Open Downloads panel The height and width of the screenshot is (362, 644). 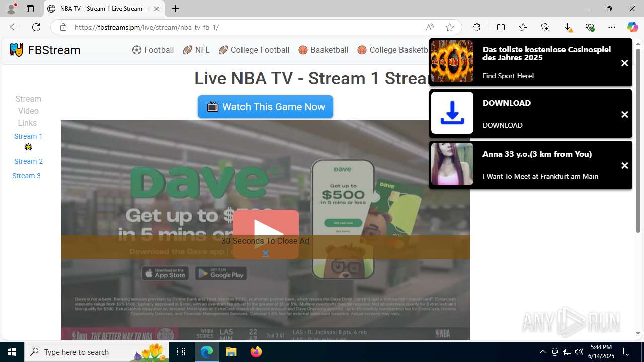click(x=568, y=27)
